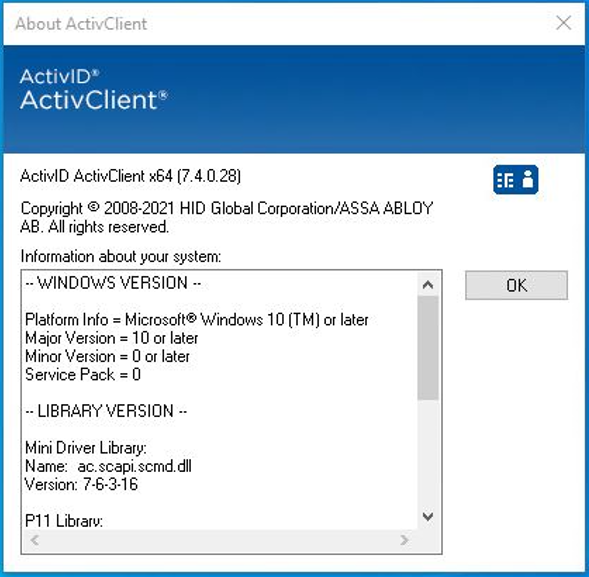Screen dimensions: 589x577
Task: Click the 'Major Version = 10 or later' line
Action: point(112,338)
